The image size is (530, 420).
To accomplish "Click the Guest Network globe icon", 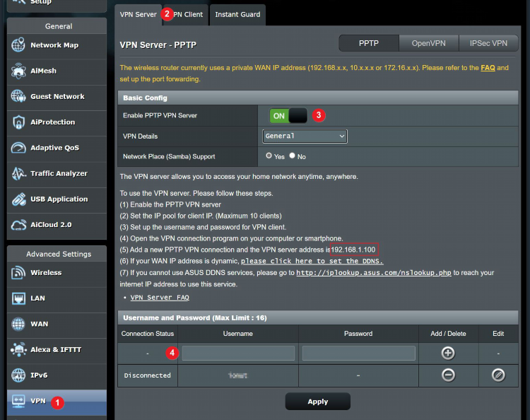I will [18, 96].
